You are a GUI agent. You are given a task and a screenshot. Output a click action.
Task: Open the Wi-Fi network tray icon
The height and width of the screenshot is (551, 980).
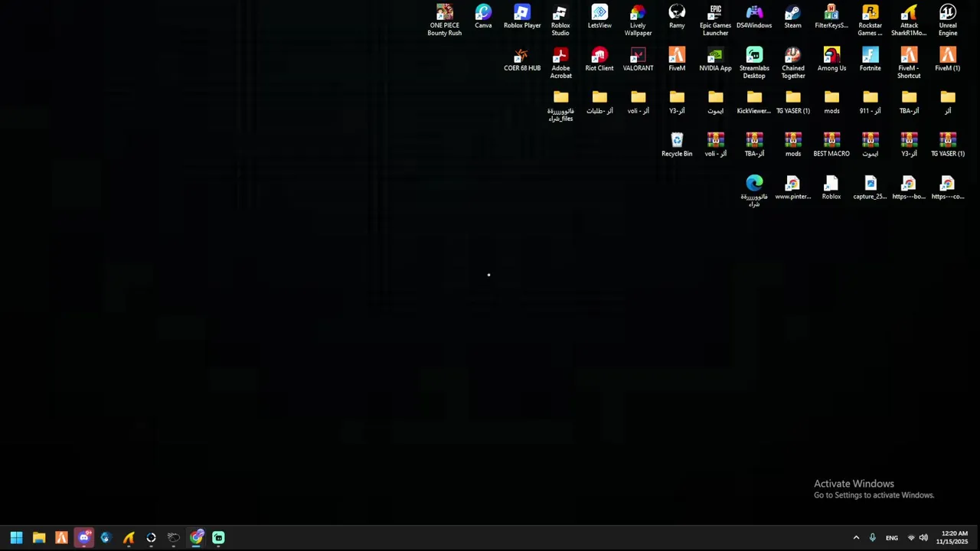[911, 538]
